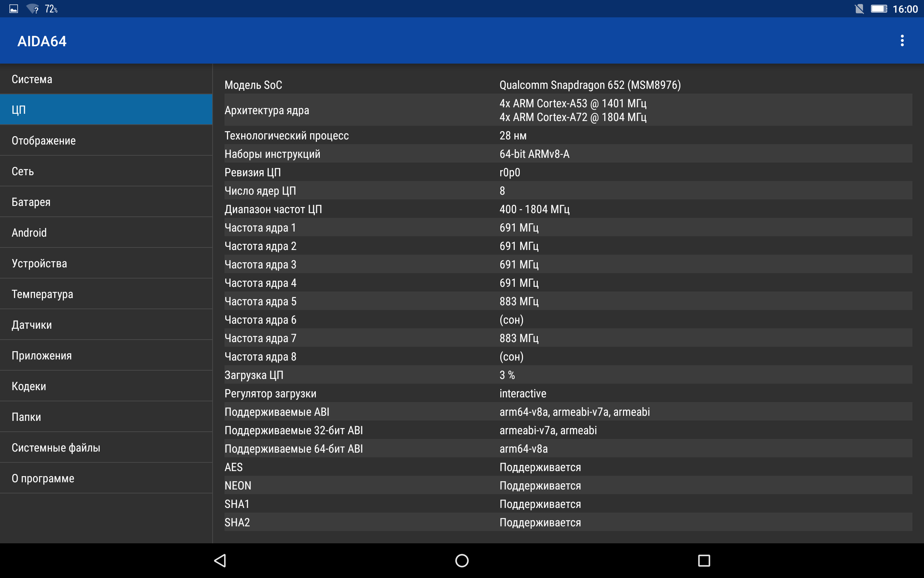
Task: Select the SHA1 row
Action: pos(568,504)
